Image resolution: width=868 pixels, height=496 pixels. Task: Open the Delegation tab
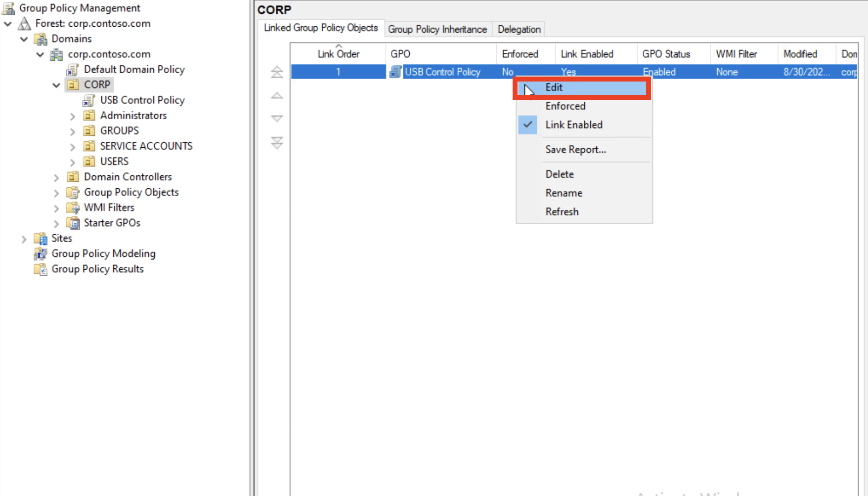tap(519, 30)
